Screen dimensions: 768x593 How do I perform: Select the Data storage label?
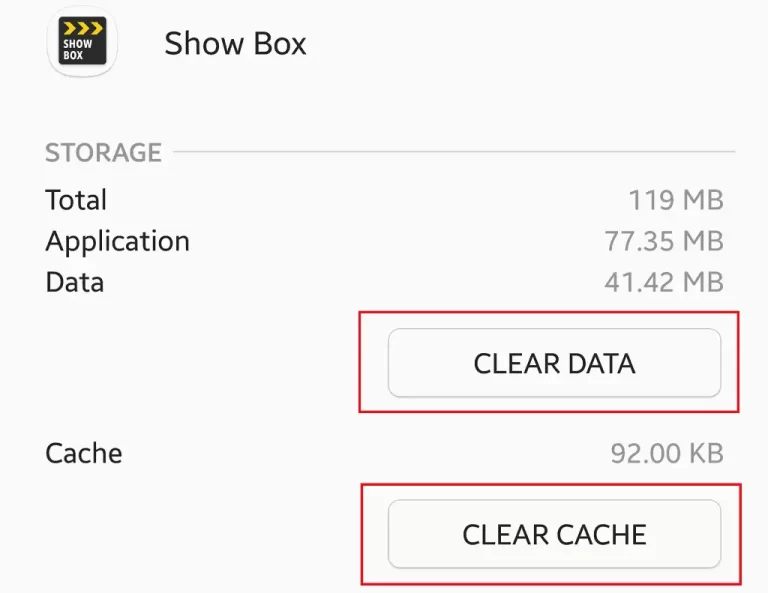click(74, 283)
